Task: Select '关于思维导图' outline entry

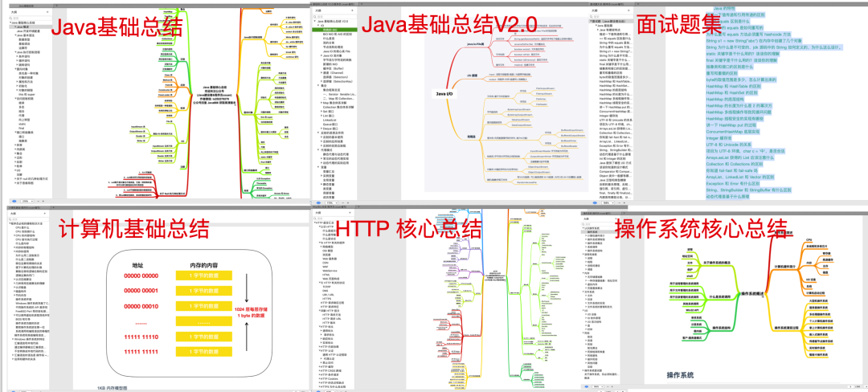Action: pos(25,183)
